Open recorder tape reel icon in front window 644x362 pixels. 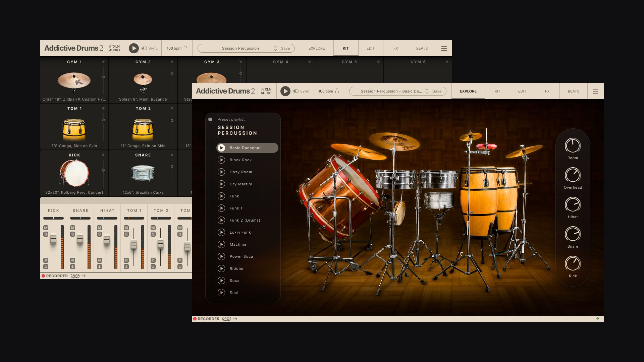[x=227, y=319]
